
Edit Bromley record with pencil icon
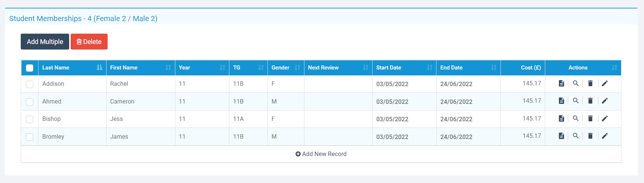point(605,136)
